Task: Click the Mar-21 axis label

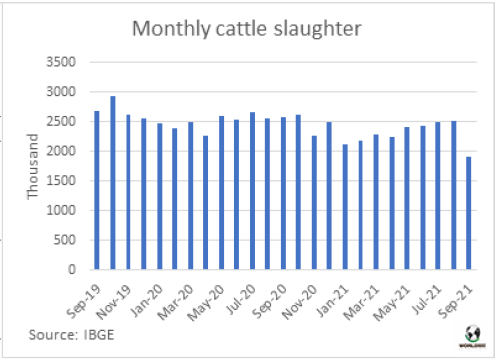Action: point(362,303)
